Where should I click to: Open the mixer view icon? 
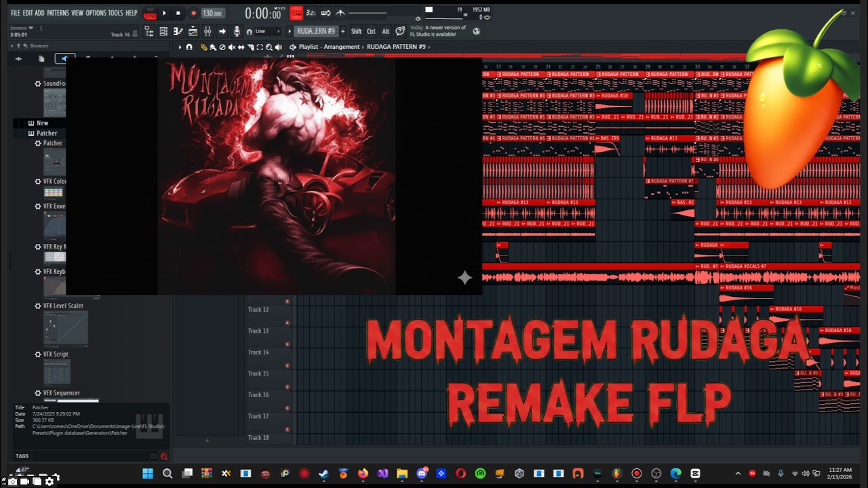(x=208, y=31)
